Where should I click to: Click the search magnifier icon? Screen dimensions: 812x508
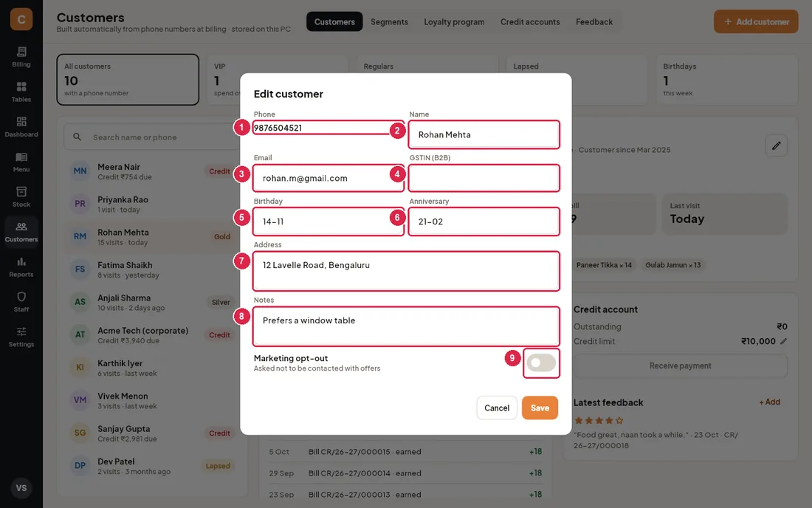click(x=78, y=137)
